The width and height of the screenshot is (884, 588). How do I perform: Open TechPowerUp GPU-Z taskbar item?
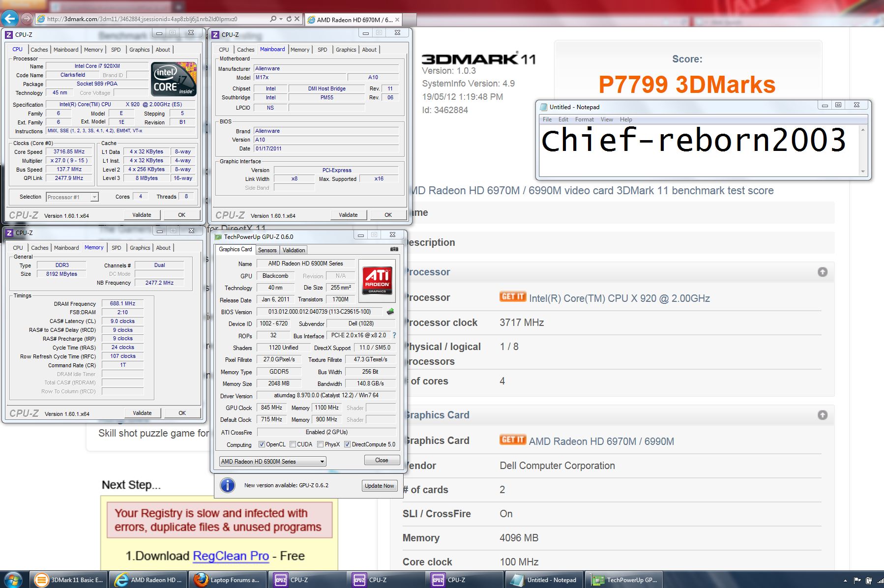pyautogui.click(x=623, y=580)
